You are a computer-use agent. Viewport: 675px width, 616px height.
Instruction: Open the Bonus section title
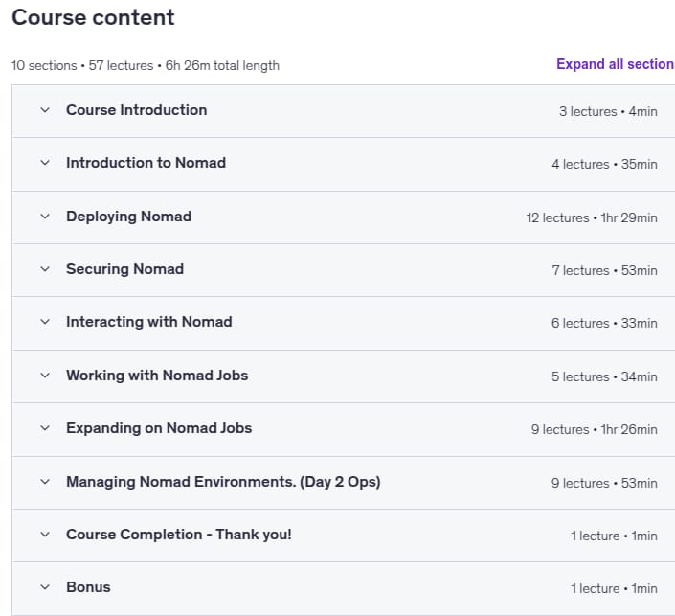(x=88, y=587)
